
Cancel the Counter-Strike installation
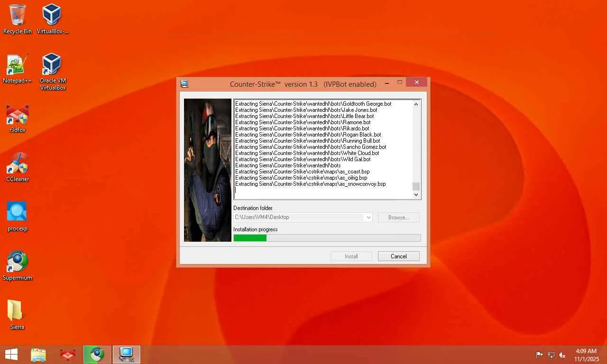pyautogui.click(x=399, y=256)
